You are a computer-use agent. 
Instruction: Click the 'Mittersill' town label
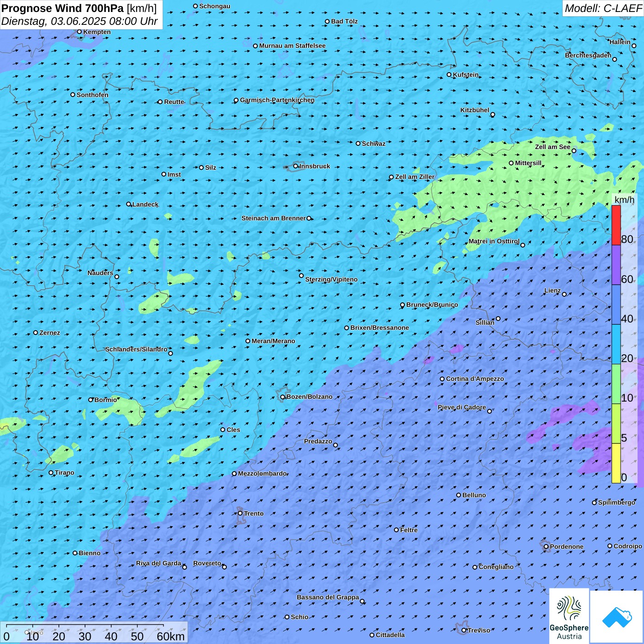pyautogui.click(x=528, y=163)
